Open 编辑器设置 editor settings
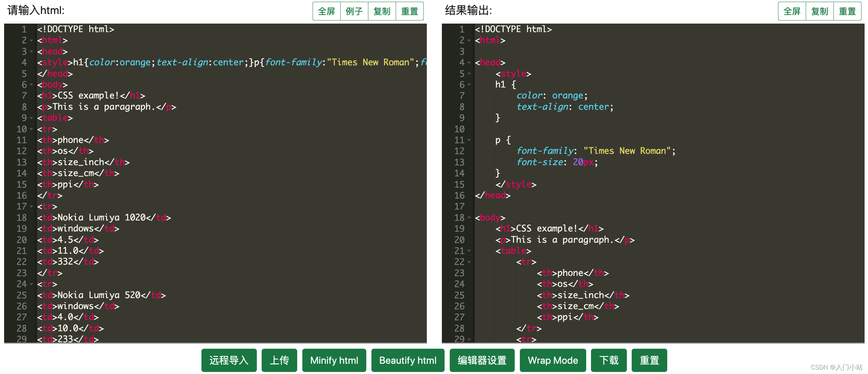The height and width of the screenshot is (374, 868). (482, 360)
